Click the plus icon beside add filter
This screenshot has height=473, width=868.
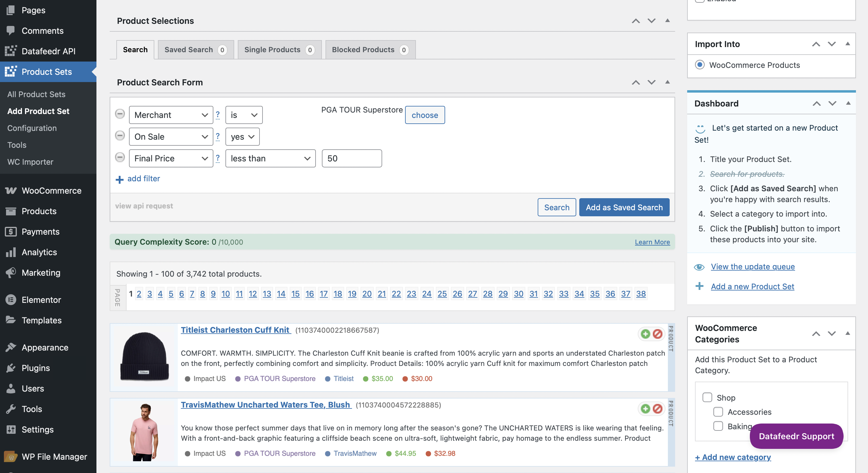120,179
